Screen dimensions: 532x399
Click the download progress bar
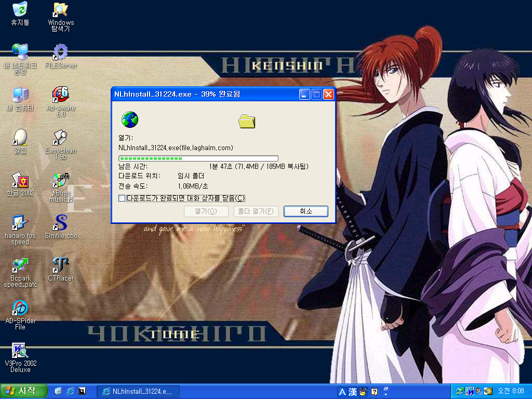click(x=198, y=158)
